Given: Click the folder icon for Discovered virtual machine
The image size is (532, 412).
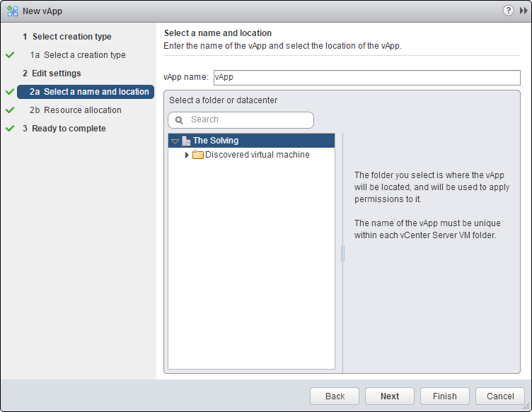Looking at the screenshot, I should pyautogui.click(x=198, y=155).
